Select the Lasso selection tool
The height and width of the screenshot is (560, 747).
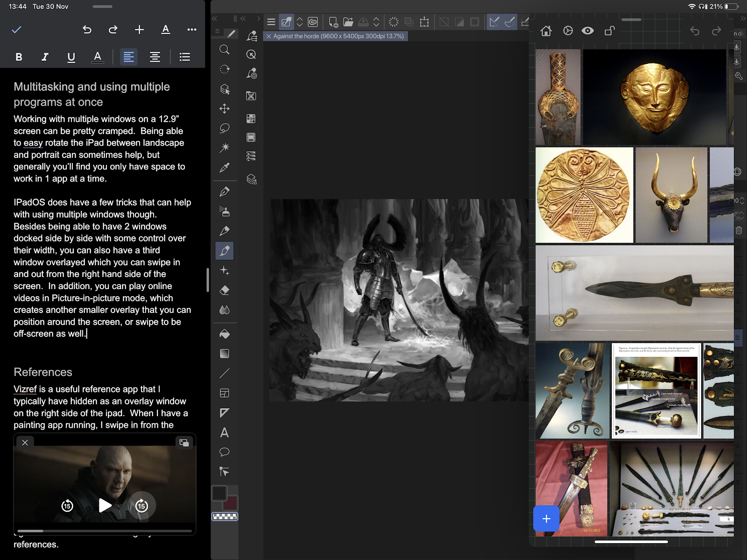click(x=225, y=128)
